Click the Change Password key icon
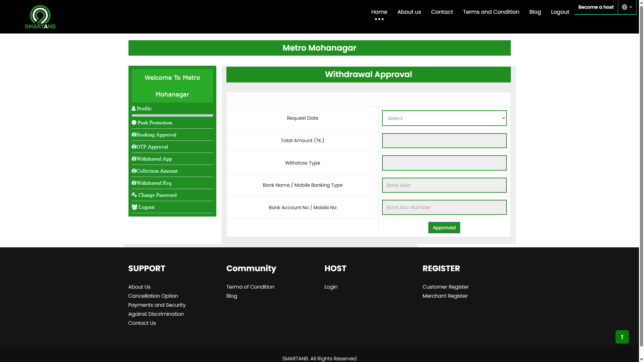This screenshot has height=362, width=644. tap(134, 195)
